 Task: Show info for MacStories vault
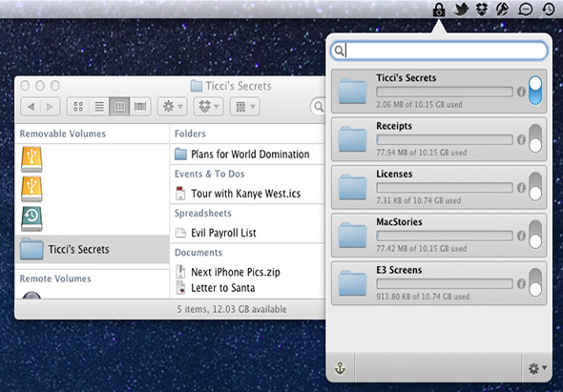tap(521, 236)
